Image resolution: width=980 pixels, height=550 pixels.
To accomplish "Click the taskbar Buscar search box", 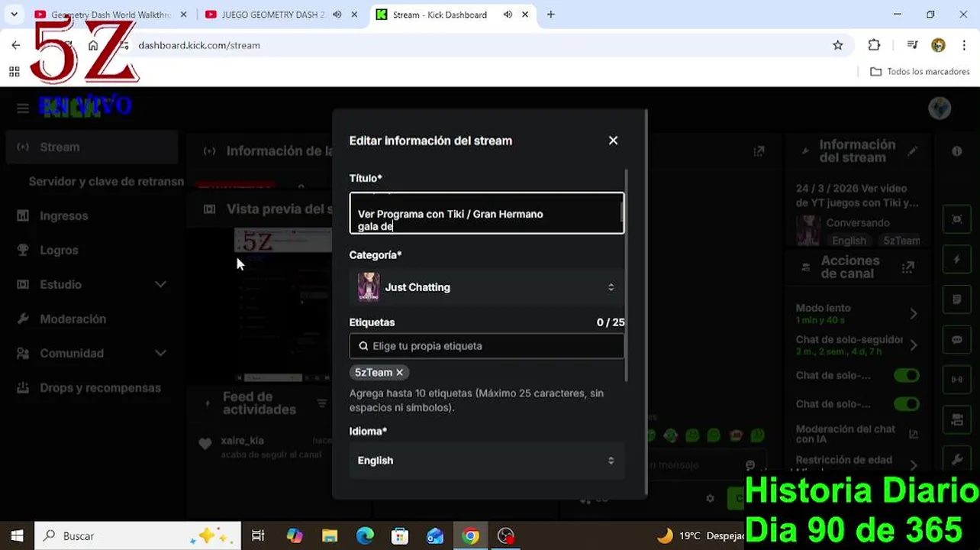I will pyautogui.click(x=137, y=536).
